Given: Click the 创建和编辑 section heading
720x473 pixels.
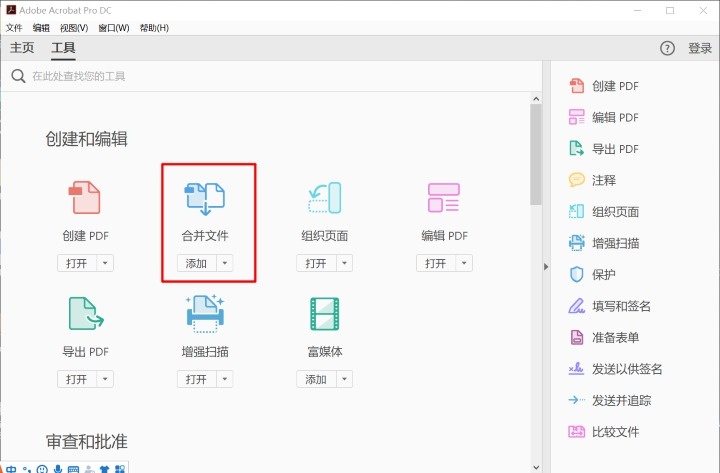Looking at the screenshot, I should 86,139.
